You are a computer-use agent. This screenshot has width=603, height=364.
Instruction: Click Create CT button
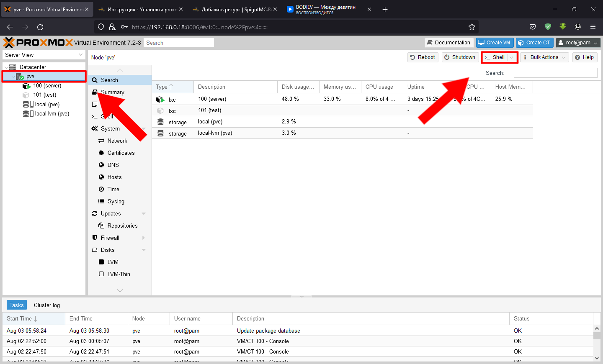click(534, 43)
